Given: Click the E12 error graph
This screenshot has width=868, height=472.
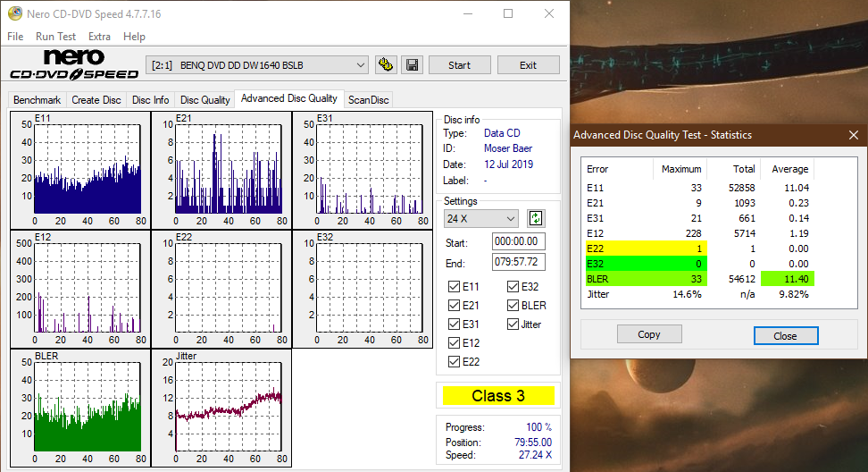Looking at the screenshot, I should click(x=80, y=289).
